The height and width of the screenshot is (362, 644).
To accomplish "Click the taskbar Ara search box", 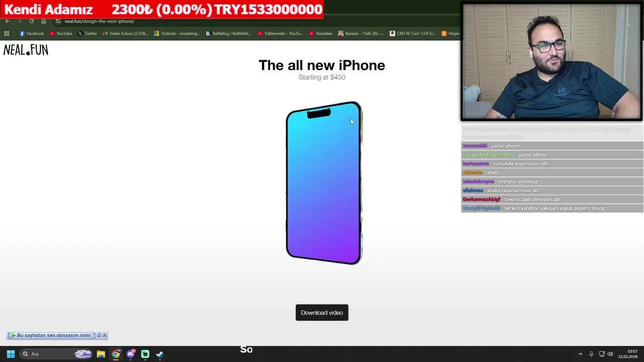I will click(x=56, y=354).
